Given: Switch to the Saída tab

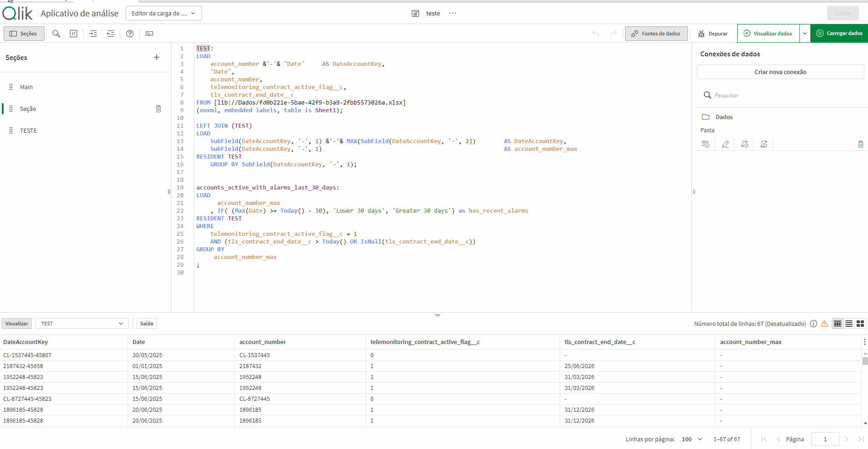Looking at the screenshot, I should [147, 324].
